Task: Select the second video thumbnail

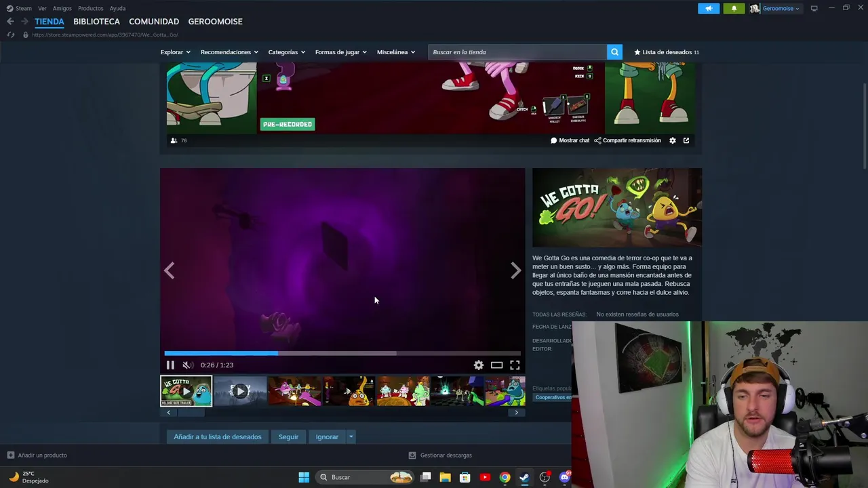Action: click(x=240, y=391)
